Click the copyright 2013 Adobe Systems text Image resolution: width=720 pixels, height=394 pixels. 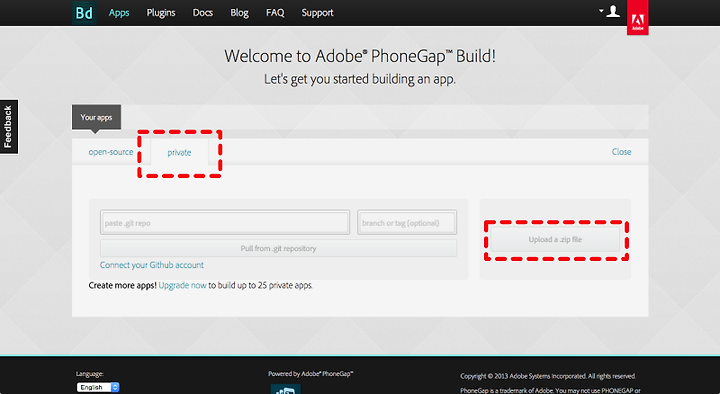click(548, 376)
